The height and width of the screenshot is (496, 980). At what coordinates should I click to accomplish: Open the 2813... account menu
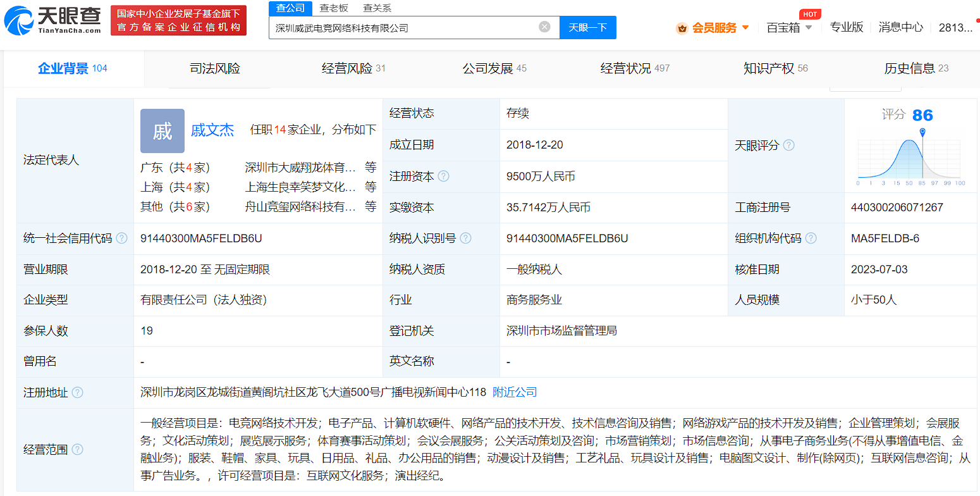(956, 27)
